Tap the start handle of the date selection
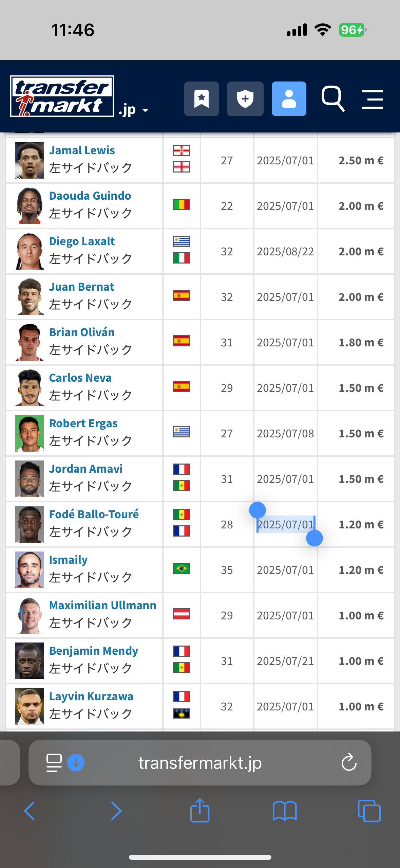 pos(258,510)
